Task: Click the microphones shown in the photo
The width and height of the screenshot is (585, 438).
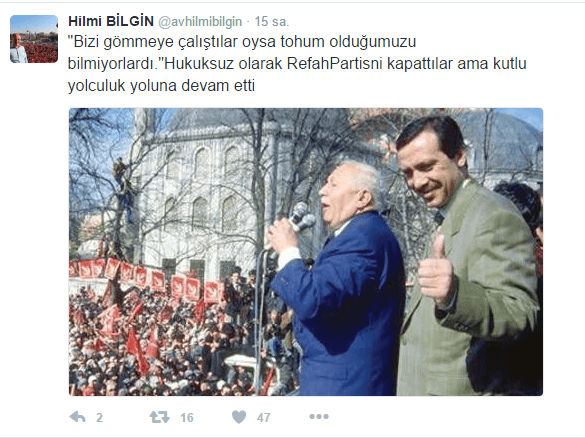Action: (x=302, y=217)
